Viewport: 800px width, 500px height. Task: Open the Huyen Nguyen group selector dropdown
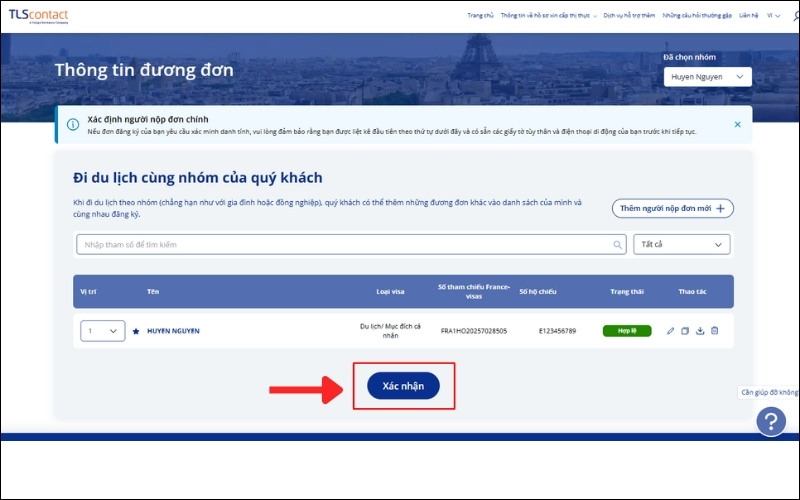pos(707,77)
